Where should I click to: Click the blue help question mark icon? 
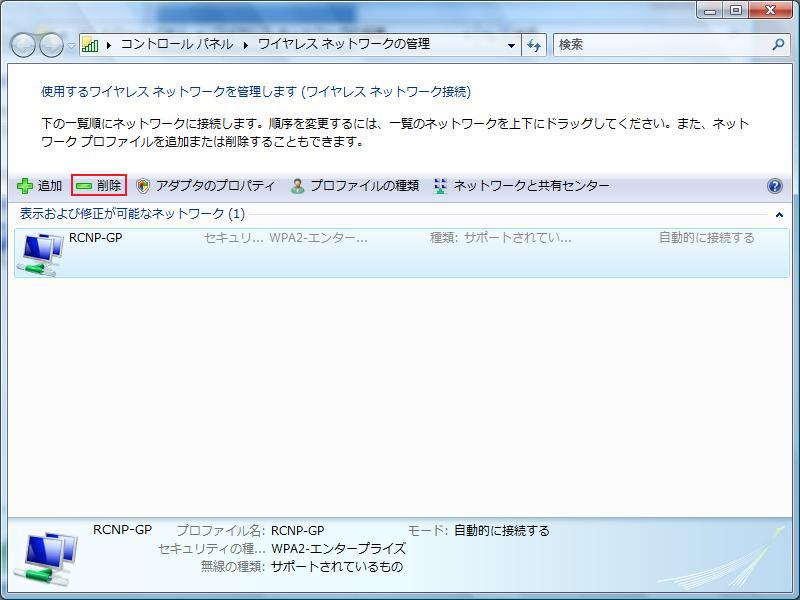tap(774, 186)
